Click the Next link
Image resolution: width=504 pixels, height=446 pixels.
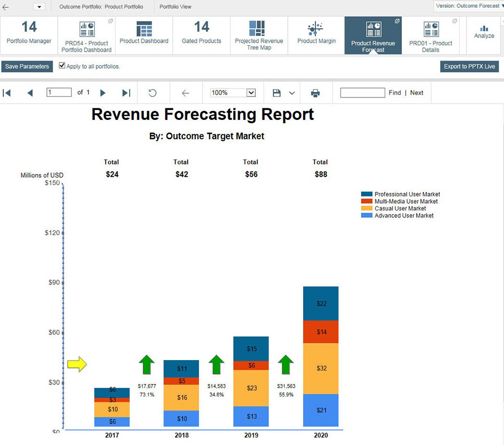(417, 93)
